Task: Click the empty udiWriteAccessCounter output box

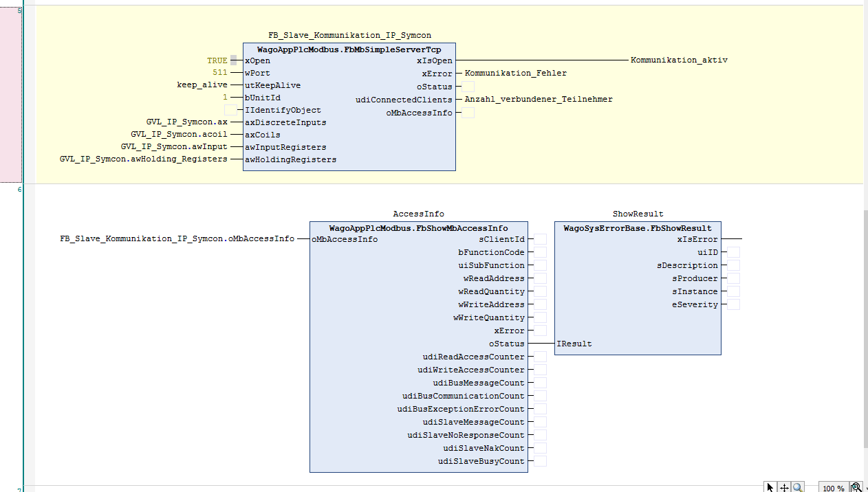Action: [x=540, y=370]
